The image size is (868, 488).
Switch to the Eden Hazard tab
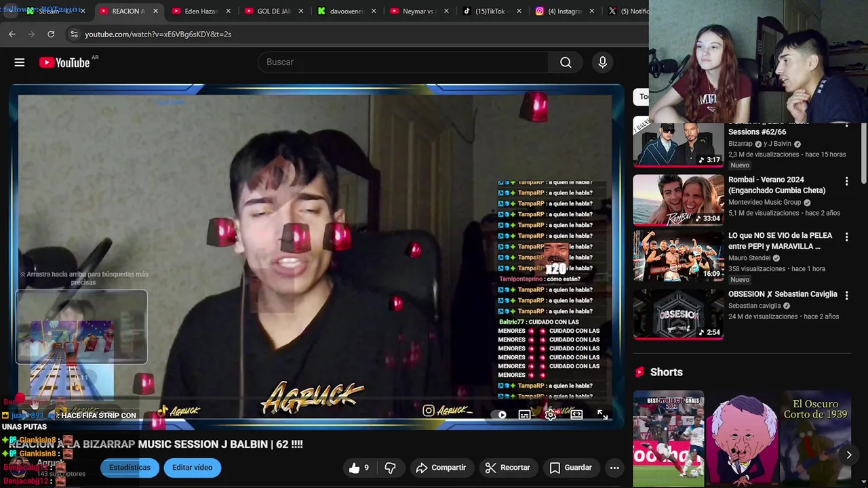point(201,11)
